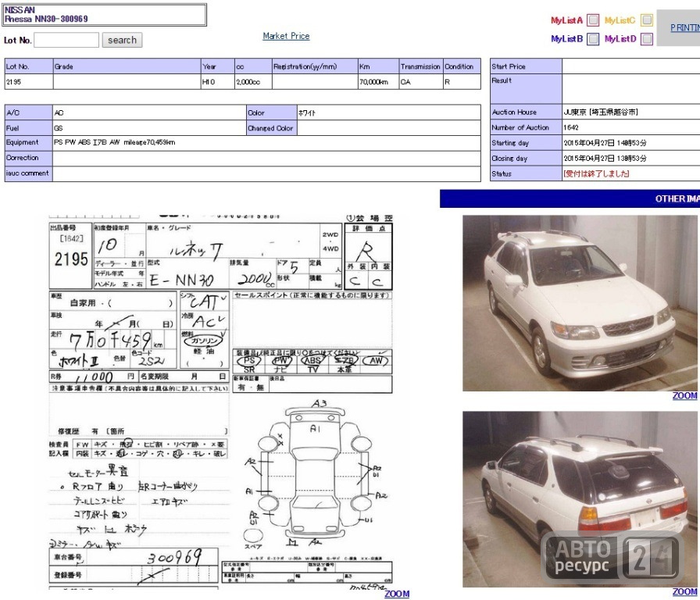Image resolution: width=700 pixels, height=600 pixels.
Task: Select the Transmission value CA
Action: point(405,82)
